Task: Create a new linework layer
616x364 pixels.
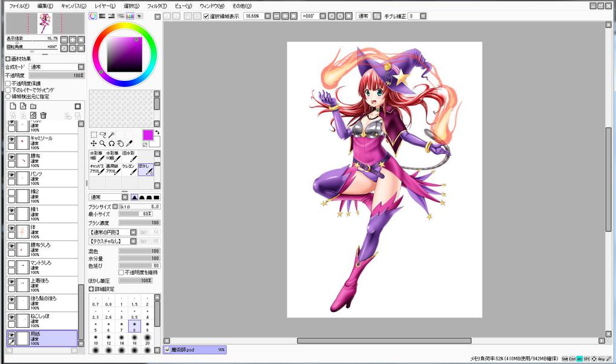Action: tap(23, 106)
